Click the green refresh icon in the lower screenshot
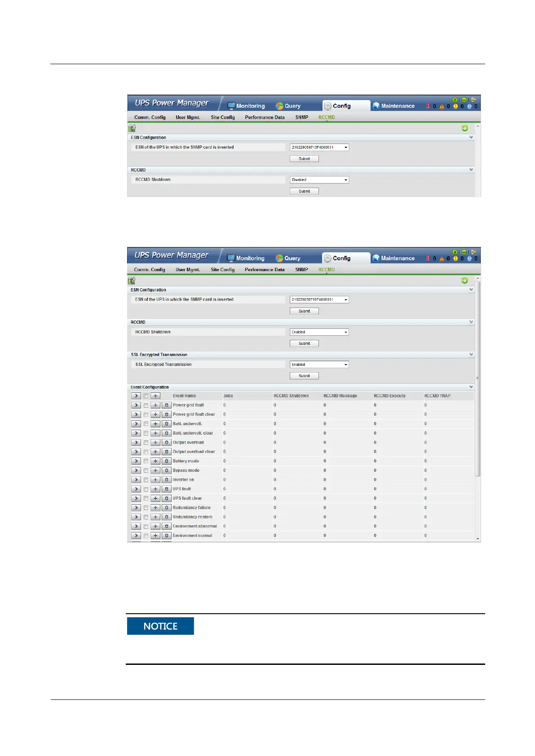 pyautogui.click(x=464, y=281)
